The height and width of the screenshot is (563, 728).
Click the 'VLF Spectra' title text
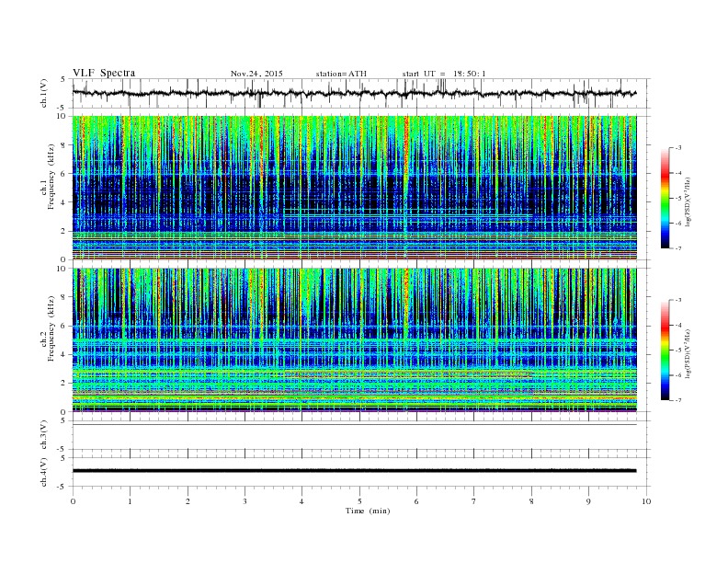coord(104,73)
